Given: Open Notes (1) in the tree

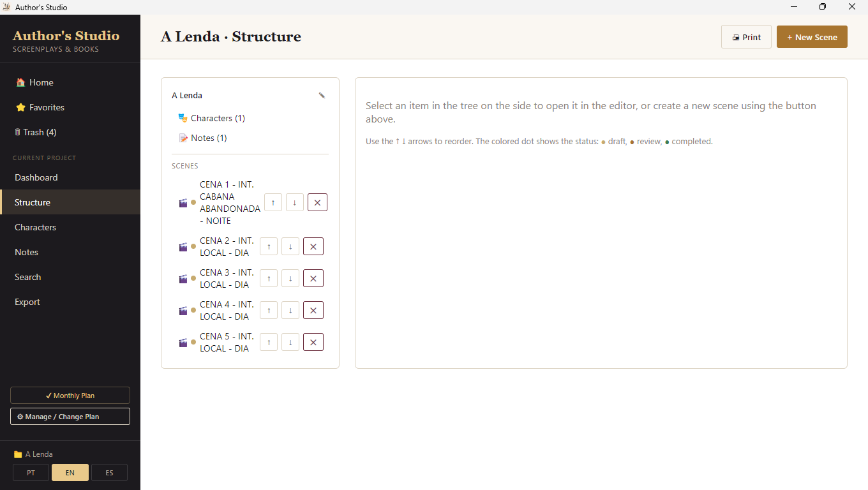Looking at the screenshot, I should pos(203,138).
